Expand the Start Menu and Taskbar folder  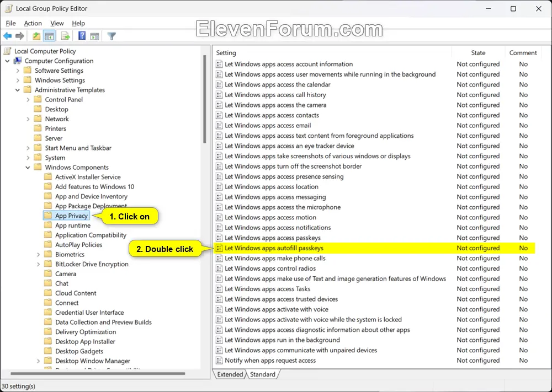coord(28,148)
